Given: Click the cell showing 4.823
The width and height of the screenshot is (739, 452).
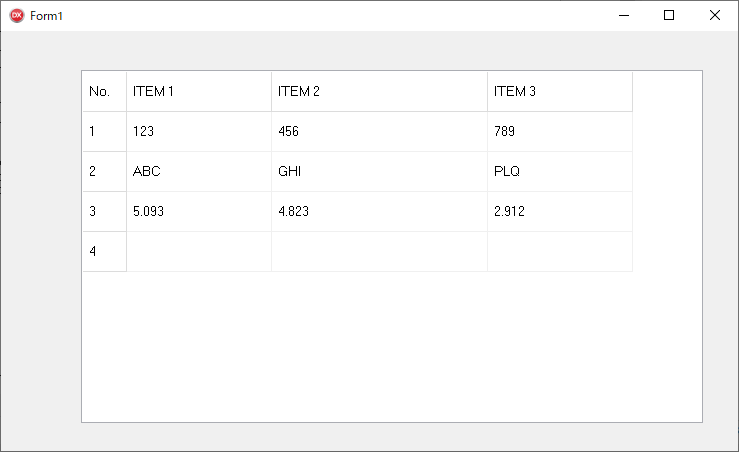Looking at the screenshot, I should tap(379, 212).
